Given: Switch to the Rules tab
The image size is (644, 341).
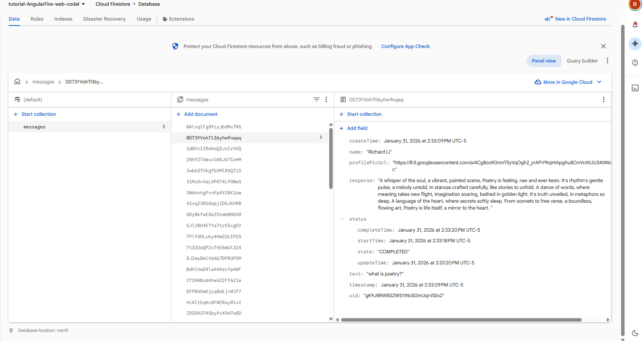Looking at the screenshot, I should pyautogui.click(x=37, y=19).
